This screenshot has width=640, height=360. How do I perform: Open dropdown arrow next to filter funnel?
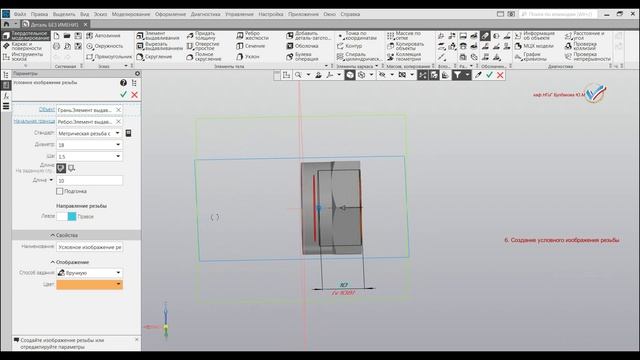click(467, 75)
